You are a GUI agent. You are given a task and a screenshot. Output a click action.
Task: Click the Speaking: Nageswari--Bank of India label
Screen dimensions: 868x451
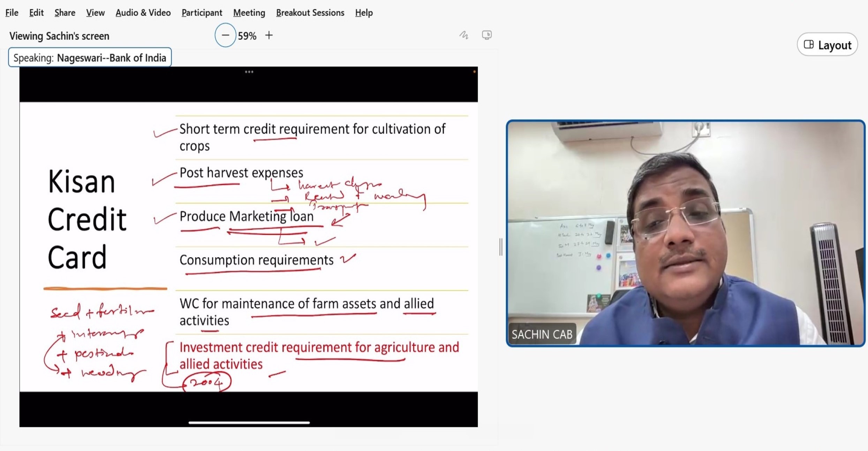(90, 58)
